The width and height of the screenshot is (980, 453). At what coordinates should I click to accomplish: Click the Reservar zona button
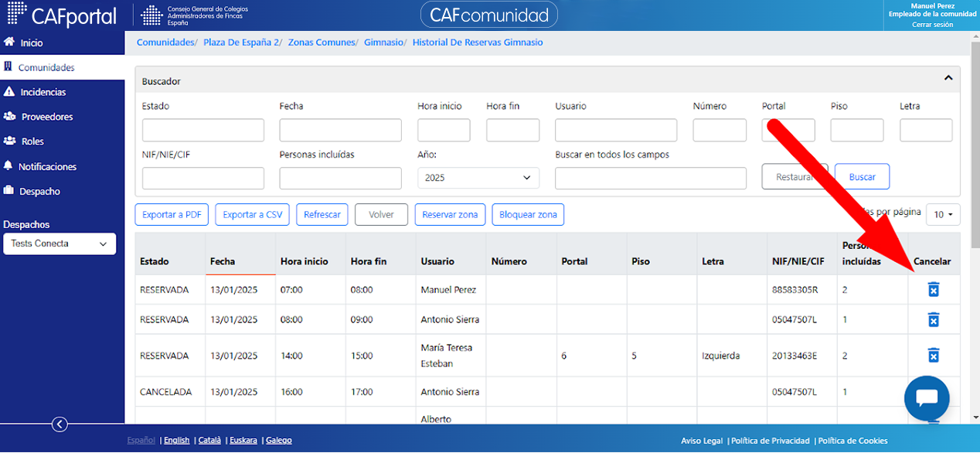coord(450,215)
